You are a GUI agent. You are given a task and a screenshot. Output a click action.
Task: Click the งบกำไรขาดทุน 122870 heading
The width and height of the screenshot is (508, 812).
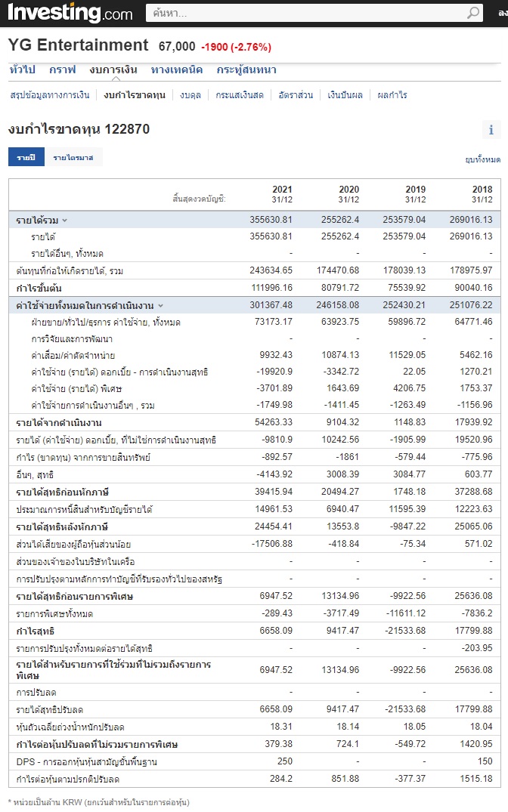click(x=79, y=129)
